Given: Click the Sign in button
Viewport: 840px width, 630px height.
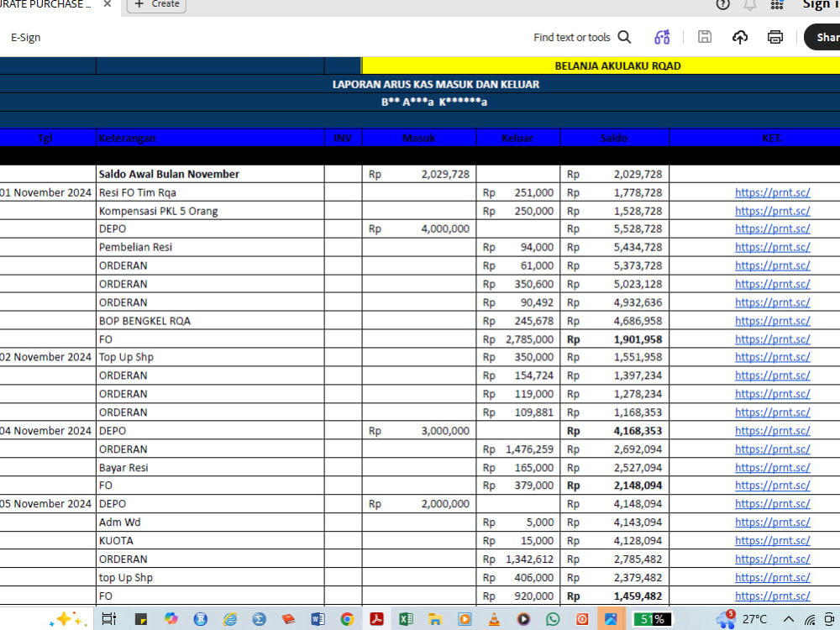Looking at the screenshot, I should coord(821,5).
